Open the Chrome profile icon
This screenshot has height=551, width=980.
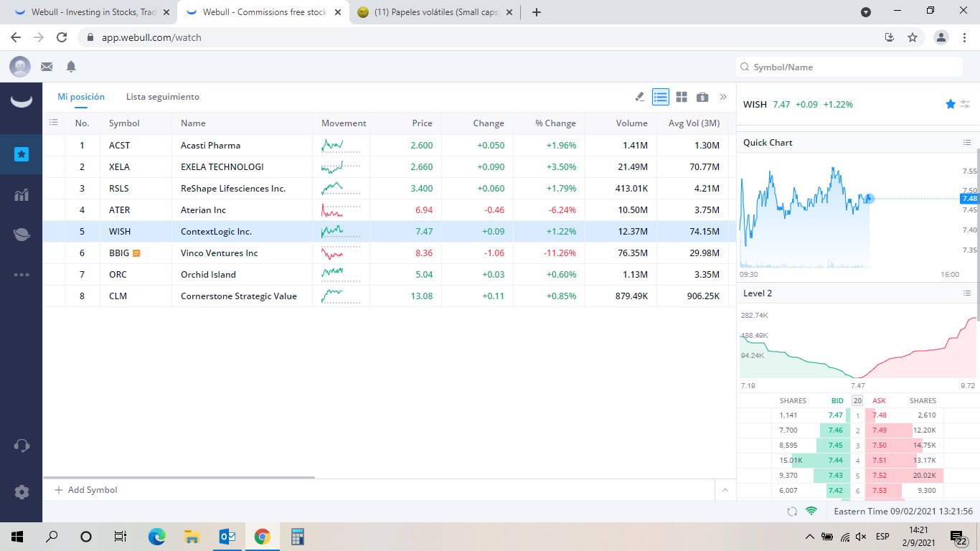click(941, 37)
